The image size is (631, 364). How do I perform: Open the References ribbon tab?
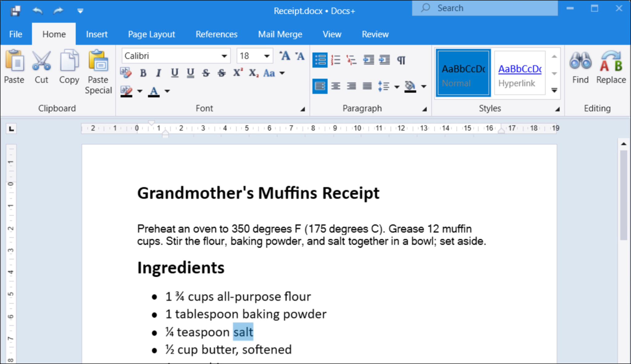pyautogui.click(x=216, y=34)
